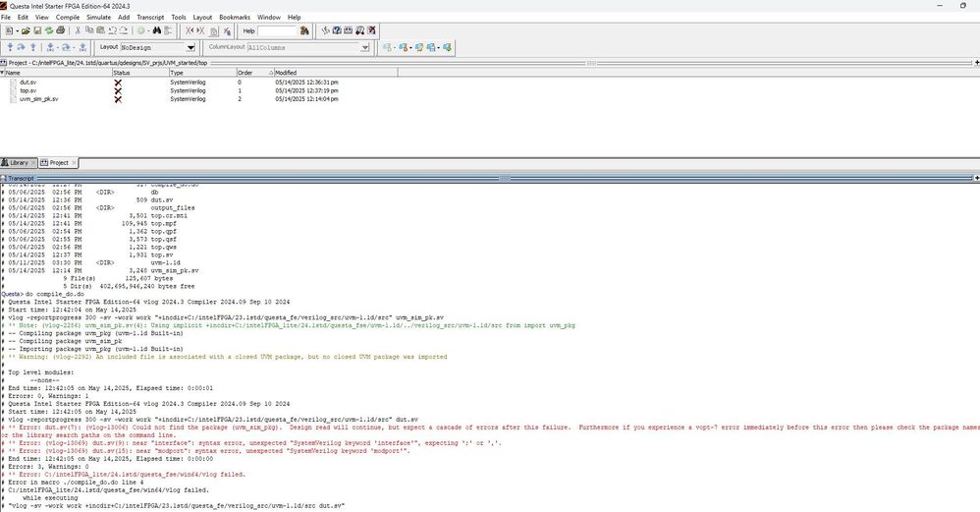Open the Compile menu

point(68,18)
